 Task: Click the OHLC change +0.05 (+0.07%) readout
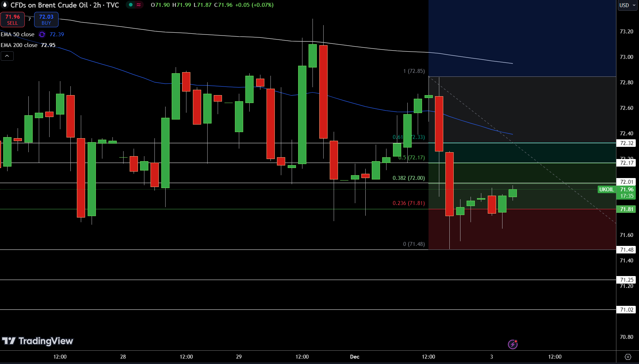pos(254,5)
